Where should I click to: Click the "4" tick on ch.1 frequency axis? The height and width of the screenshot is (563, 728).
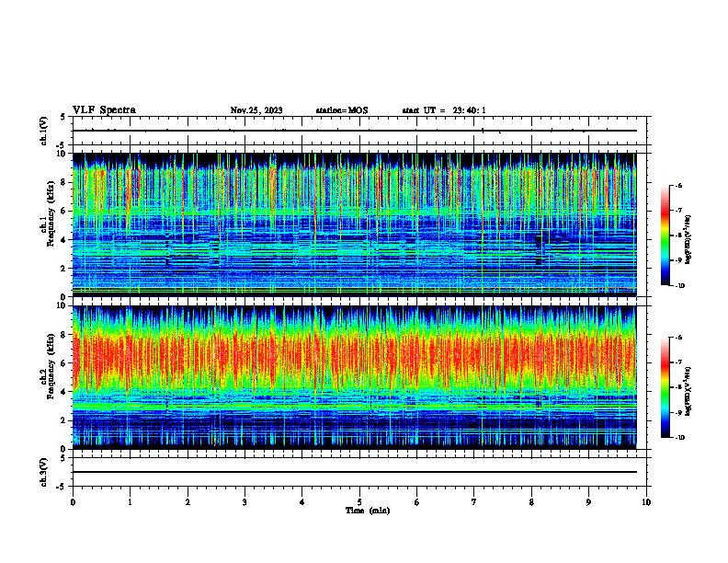[x=63, y=240]
